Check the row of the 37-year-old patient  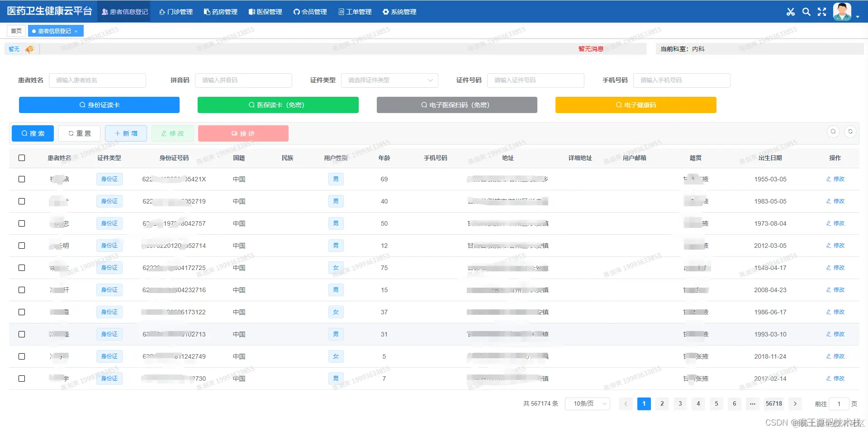coord(22,312)
